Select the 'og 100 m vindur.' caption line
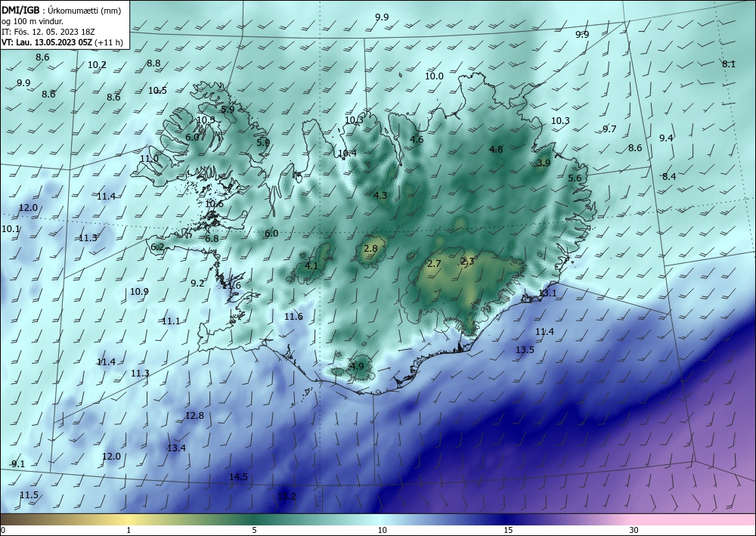 [33, 21]
